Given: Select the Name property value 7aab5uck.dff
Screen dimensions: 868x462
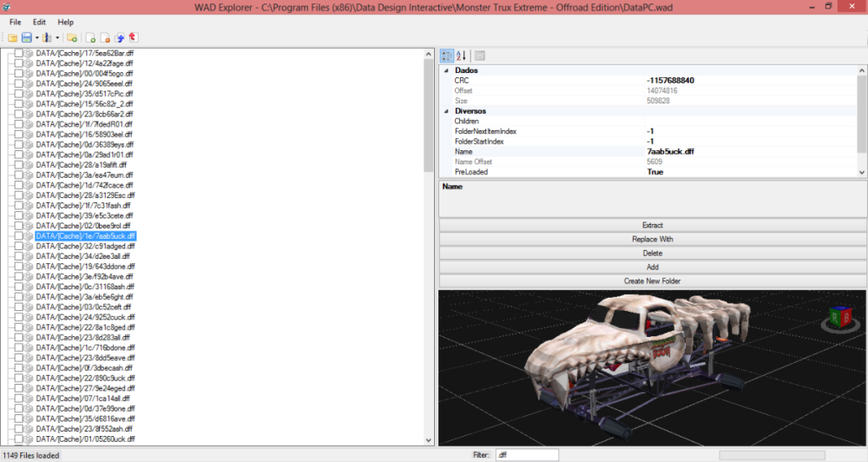Looking at the screenshot, I should click(x=670, y=151).
